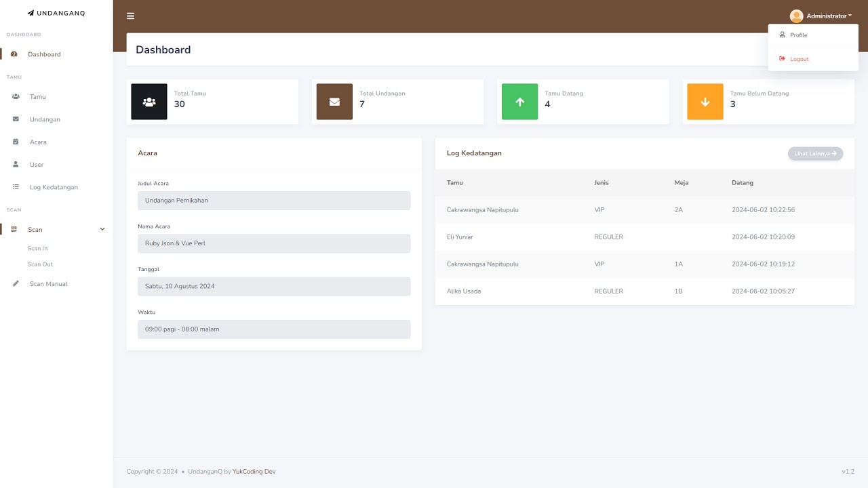Click the Total Undangan count 7
This screenshot has height=488, width=868.
tap(362, 104)
